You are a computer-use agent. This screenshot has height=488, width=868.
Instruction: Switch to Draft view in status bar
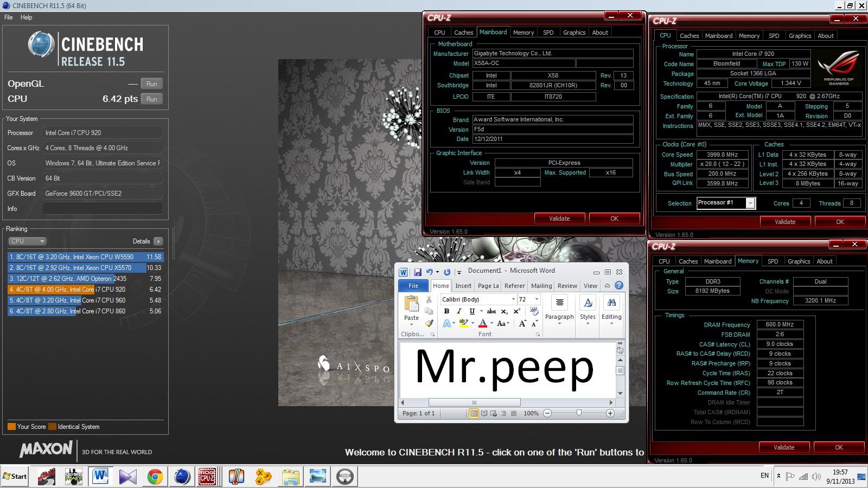514,413
